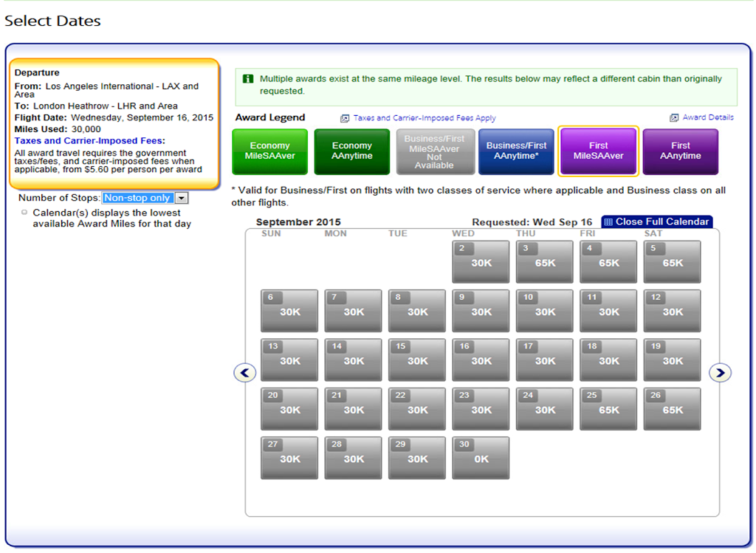This screenshot has height=553, width=756.
Task: Click the green info icon in notice
Action: tap(248, 78)
